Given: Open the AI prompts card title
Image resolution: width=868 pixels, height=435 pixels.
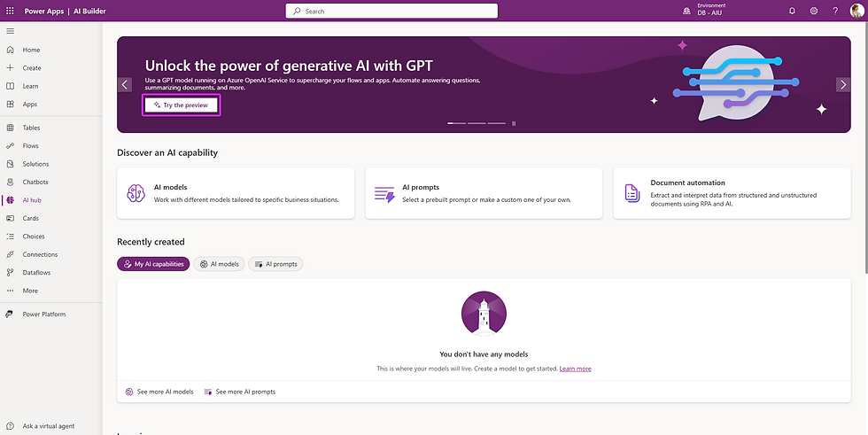Looking at the screenshot, I should (x=421, y=188).
